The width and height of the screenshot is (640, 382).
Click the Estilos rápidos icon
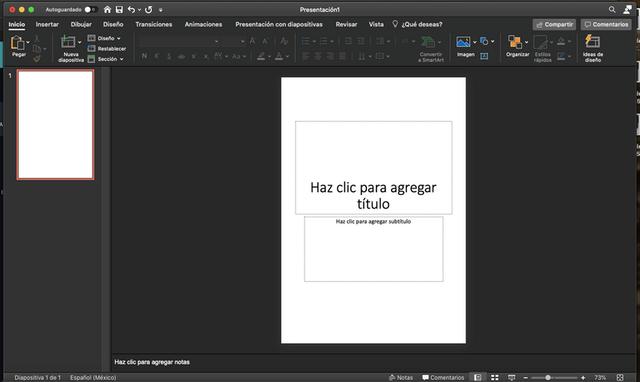tap(540, 42)
